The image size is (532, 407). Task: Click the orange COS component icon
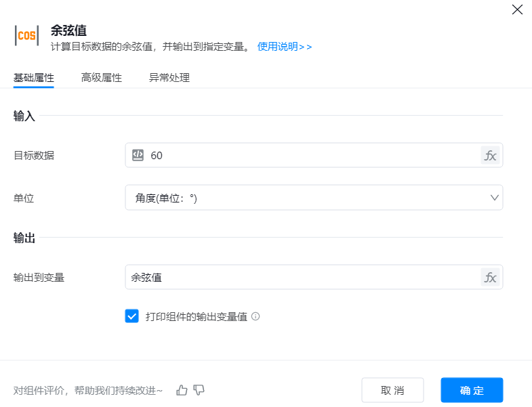click(x=27, y=36)
